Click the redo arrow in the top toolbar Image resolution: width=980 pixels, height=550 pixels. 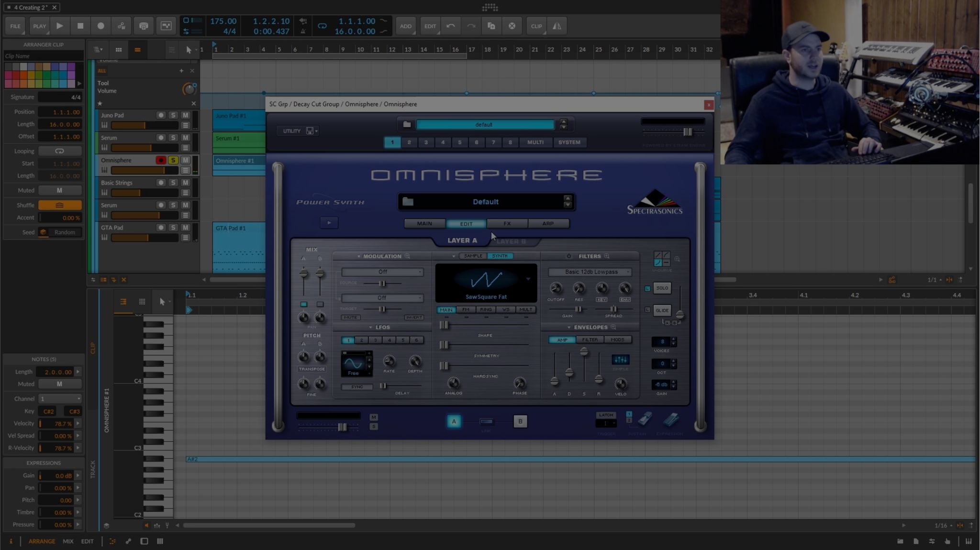click(x=471, y=26)
